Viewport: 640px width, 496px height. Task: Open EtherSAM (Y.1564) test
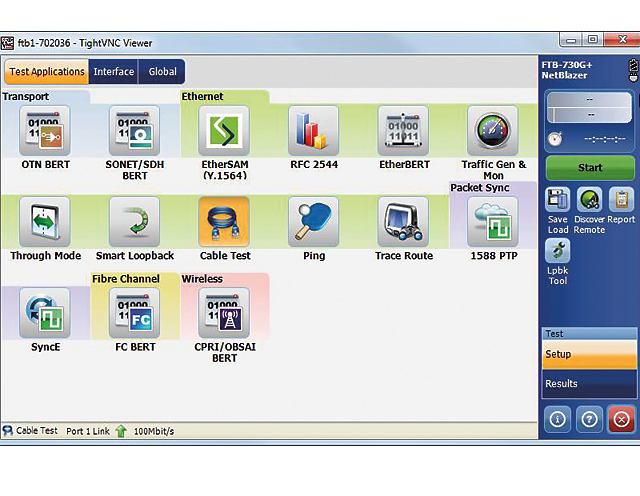(224, 131)
